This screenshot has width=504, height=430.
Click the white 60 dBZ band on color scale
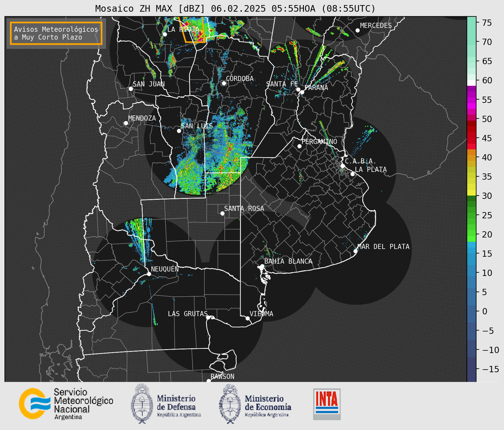point(471,83)
